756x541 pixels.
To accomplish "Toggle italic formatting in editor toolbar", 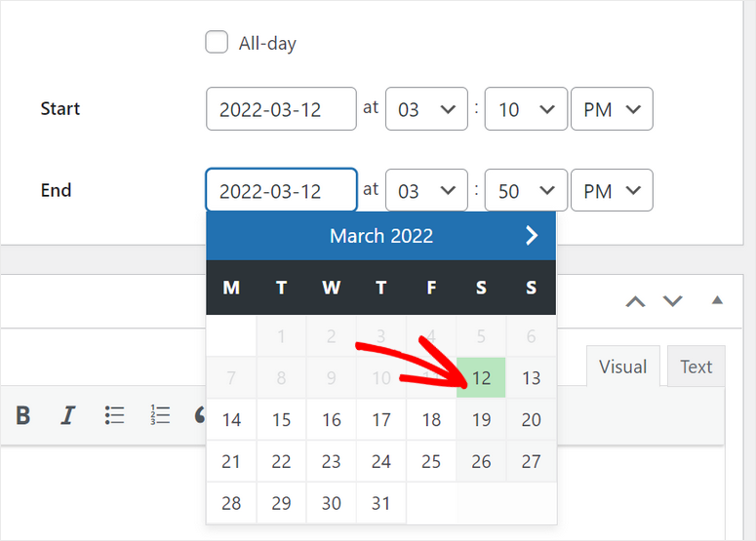I will 67,416.
